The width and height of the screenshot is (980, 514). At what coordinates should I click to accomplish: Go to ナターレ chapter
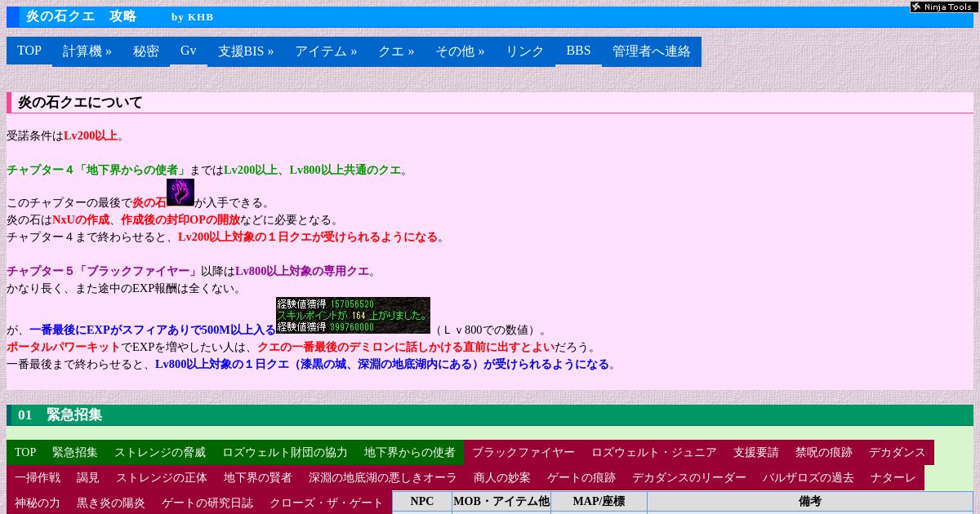893,477
